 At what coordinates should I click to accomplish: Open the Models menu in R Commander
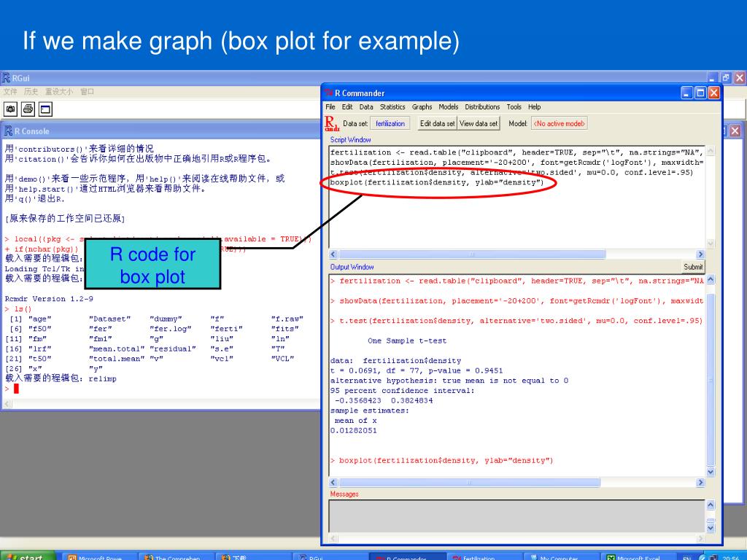(x=449, y=106)
